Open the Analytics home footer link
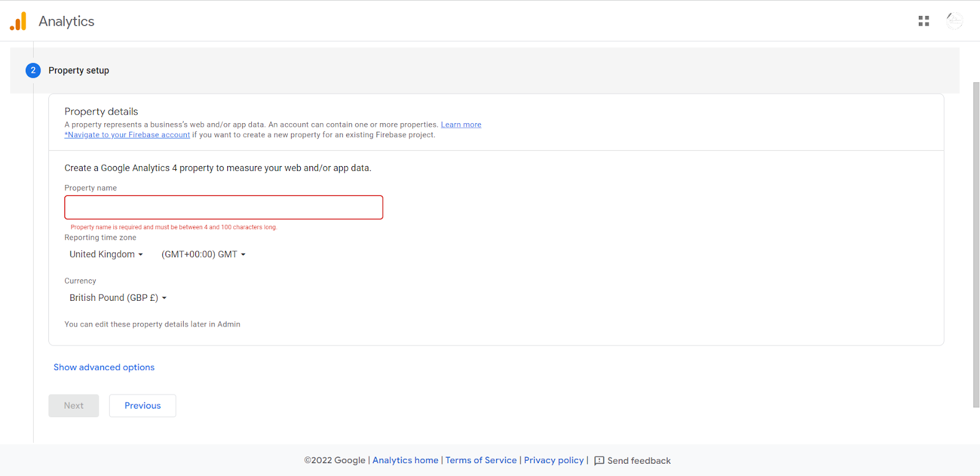980x476 pixels. click(x=405, y=460)
